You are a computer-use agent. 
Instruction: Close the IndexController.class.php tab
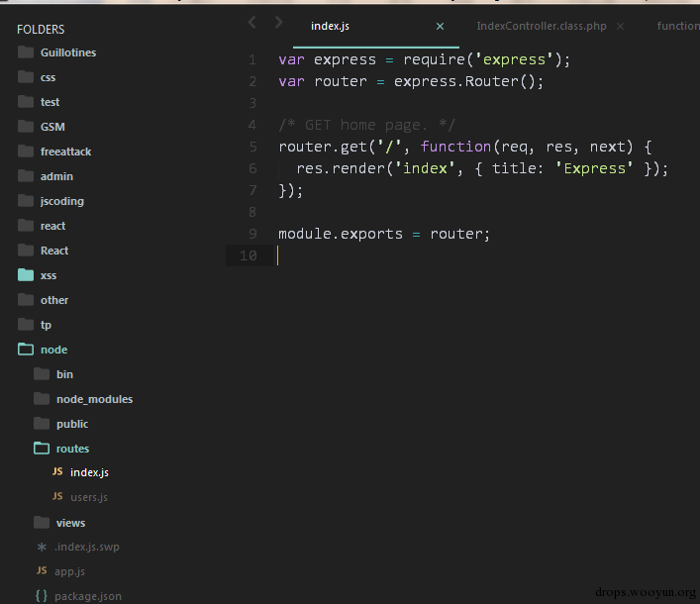[x=620, y=27]
